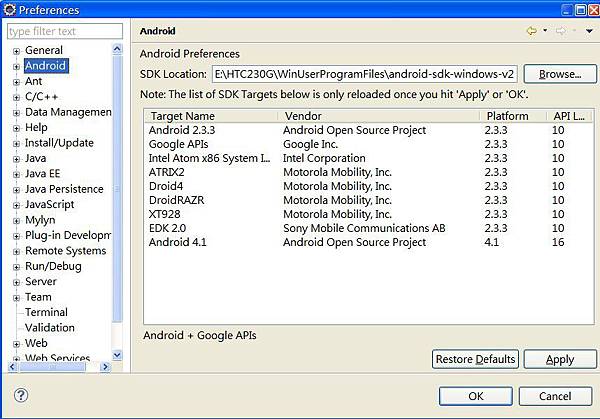Select Validation in the preferences tree
The width and height of the screenshot is (600, 419).
point(50,327)
